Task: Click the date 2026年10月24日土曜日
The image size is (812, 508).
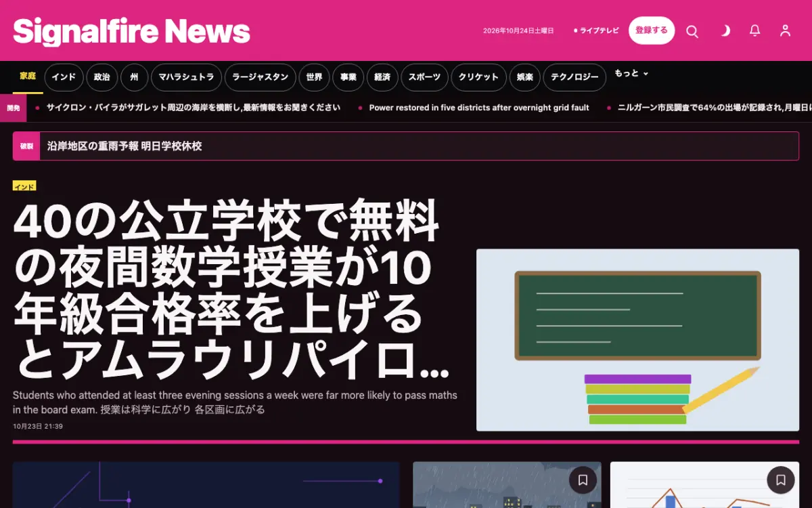Action: pos(518,30)
